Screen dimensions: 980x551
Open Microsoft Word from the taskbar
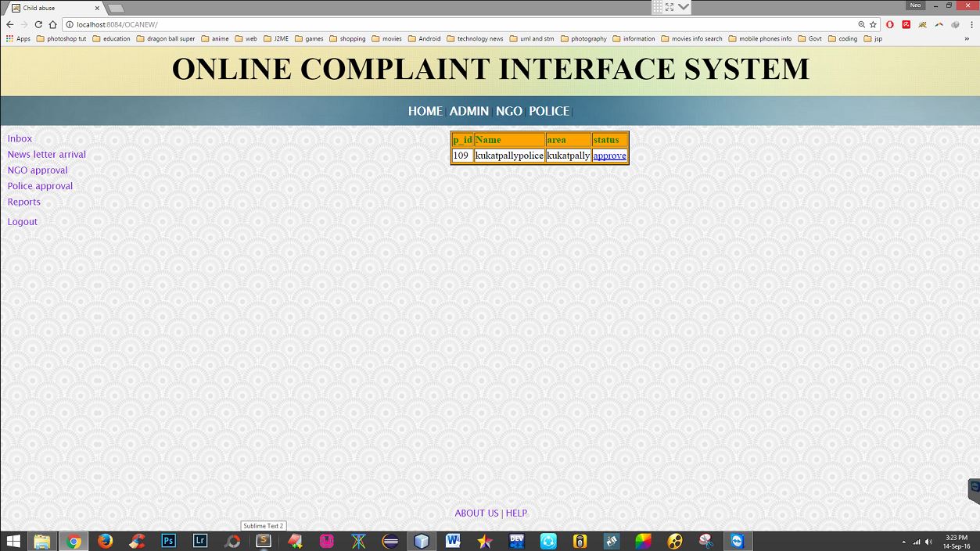pos(453,541)
